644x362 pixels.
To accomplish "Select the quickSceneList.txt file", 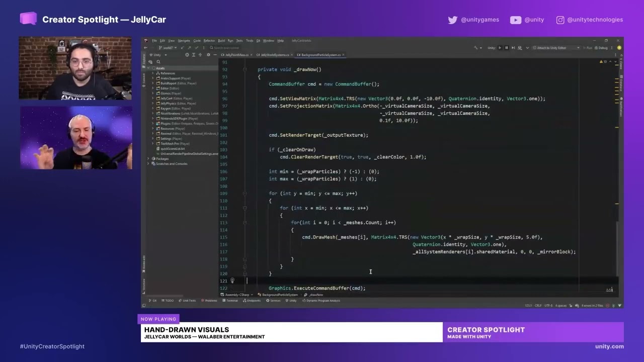I will point(171,149).
